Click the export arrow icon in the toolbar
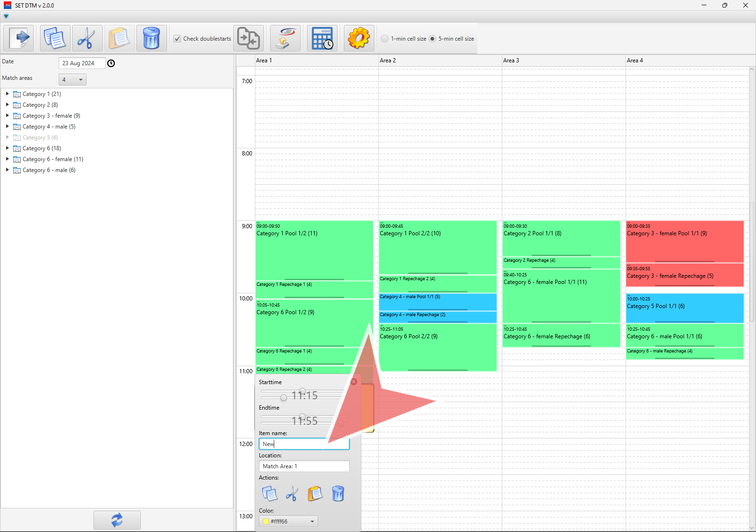This screenshot has height=532, width=756. (19, 38)
